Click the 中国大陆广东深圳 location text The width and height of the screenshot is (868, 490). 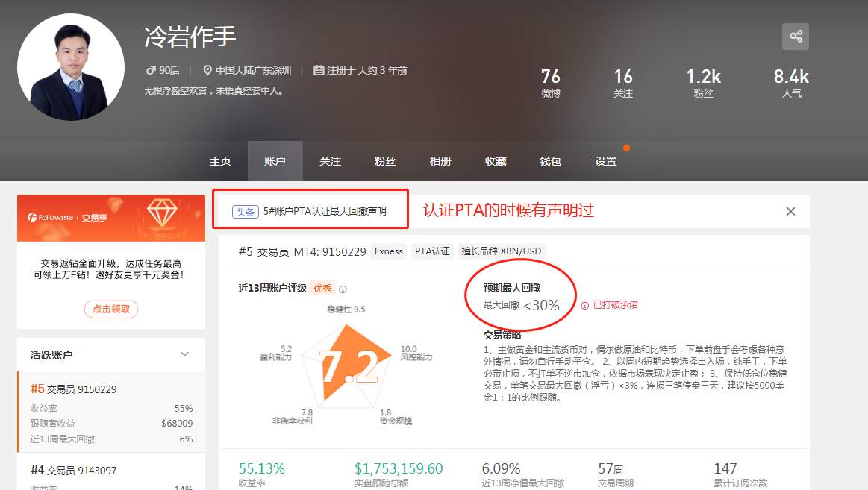click(253, 70)
